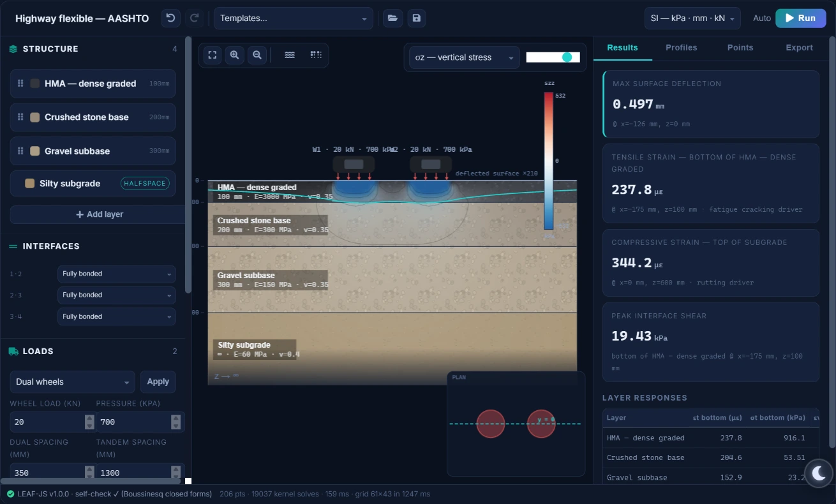This screenshot has width=836, height=504.
Task: Click the redo arrow icon
Action: [x=195, y=18]
